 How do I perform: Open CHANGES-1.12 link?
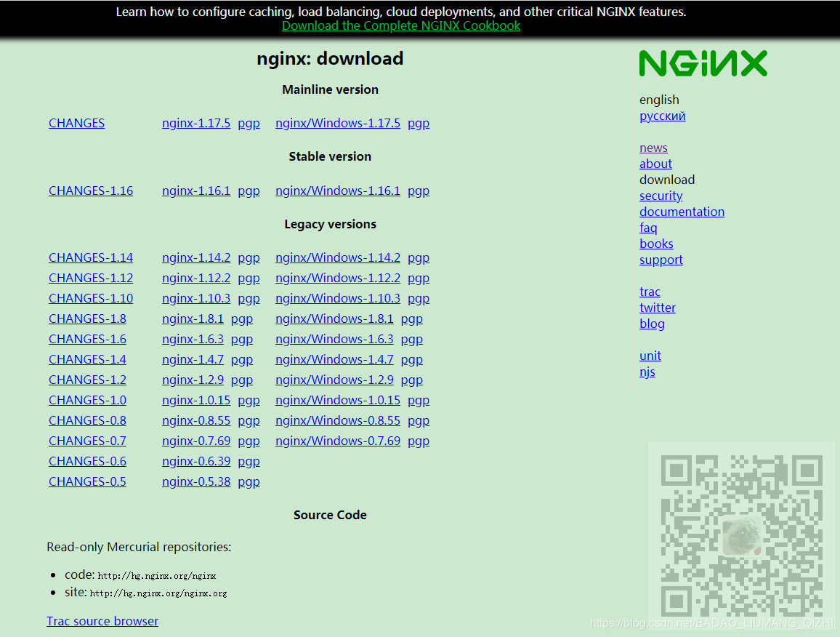[x=91, y=279]
